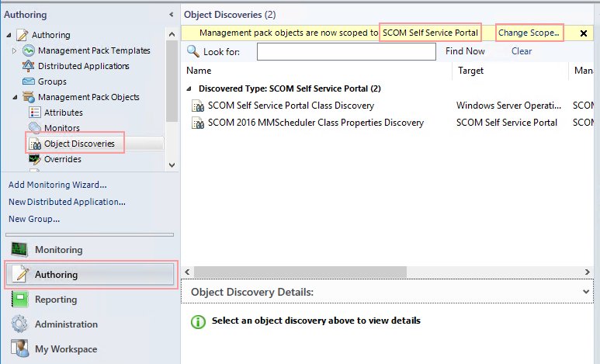Click the Overrides icon
This screenshot has height=364, width=600.
35,159
